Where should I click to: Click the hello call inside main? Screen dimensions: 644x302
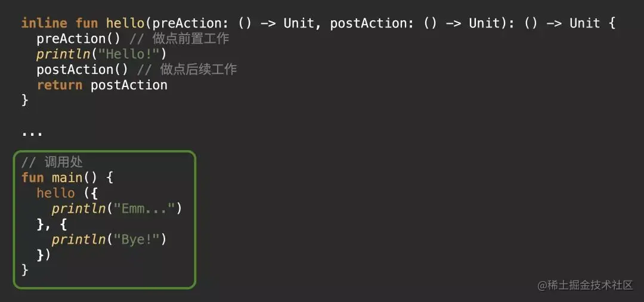tap(55, 193)
